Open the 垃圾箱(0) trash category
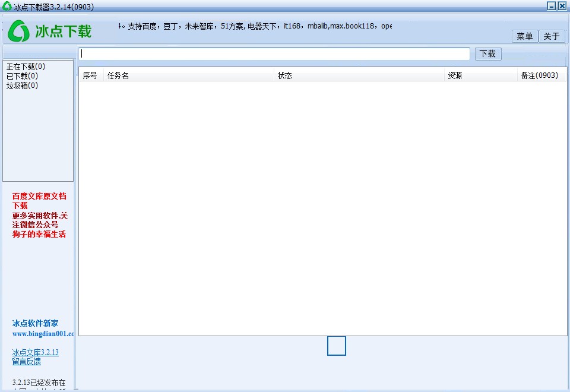 [21, 86]
